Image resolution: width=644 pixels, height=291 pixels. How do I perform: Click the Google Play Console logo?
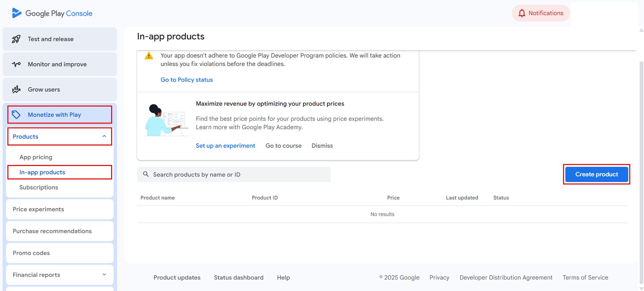click(52, 13)
